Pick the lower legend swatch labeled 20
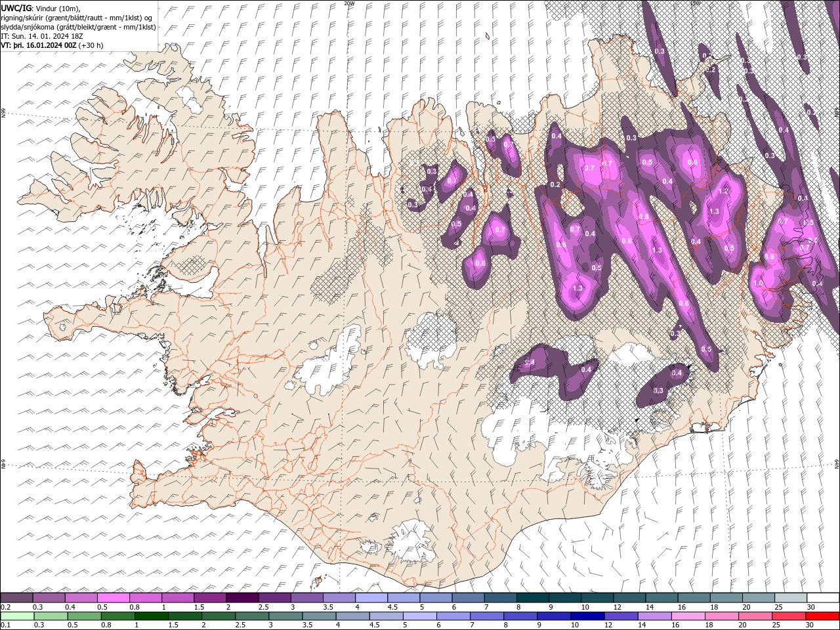 [x=756, y=616]
